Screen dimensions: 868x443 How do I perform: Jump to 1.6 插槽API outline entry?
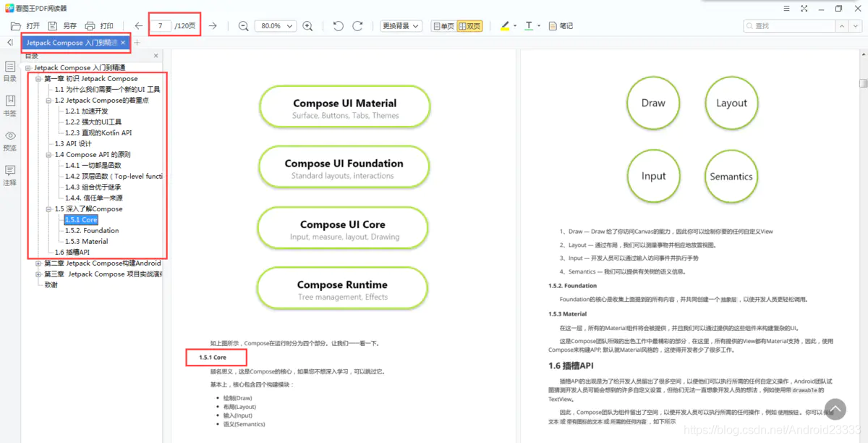click(72, 252)
